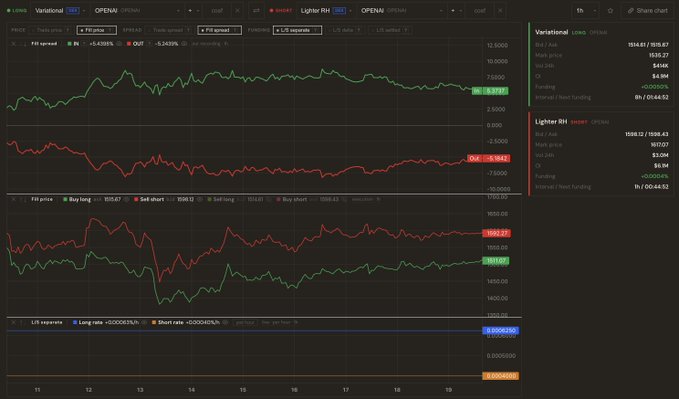Click the green IN 5.3737 price label
This screenshot has width=679, height=399.
click(490, 91)
